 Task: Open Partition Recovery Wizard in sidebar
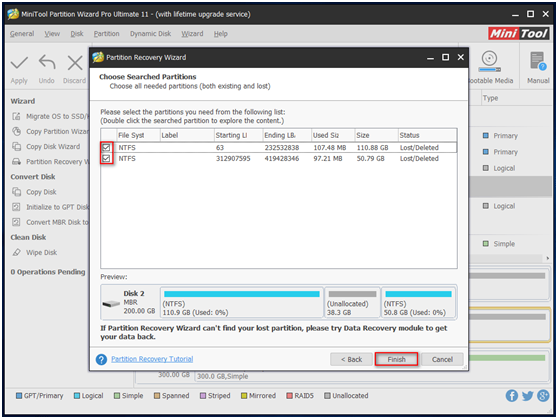coord(50,162)
